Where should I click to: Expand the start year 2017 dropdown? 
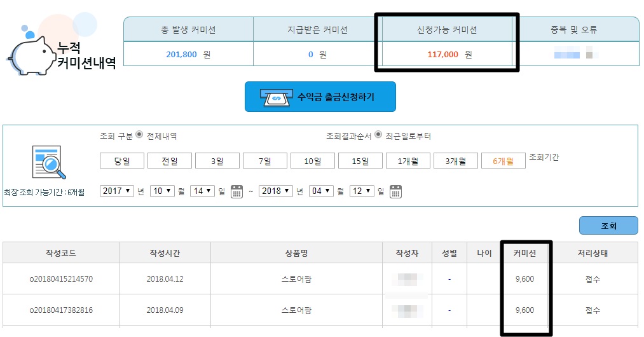tap(117, 191)
